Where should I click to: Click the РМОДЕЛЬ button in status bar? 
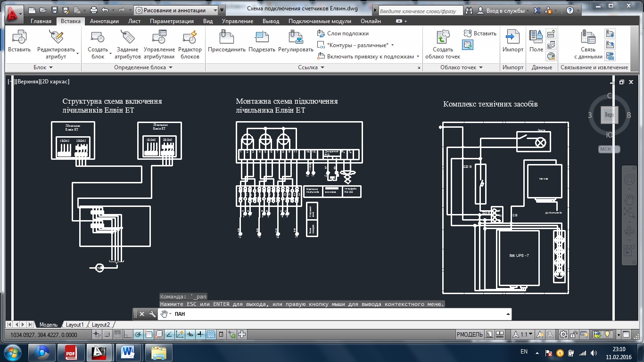[x=469, y=335]
